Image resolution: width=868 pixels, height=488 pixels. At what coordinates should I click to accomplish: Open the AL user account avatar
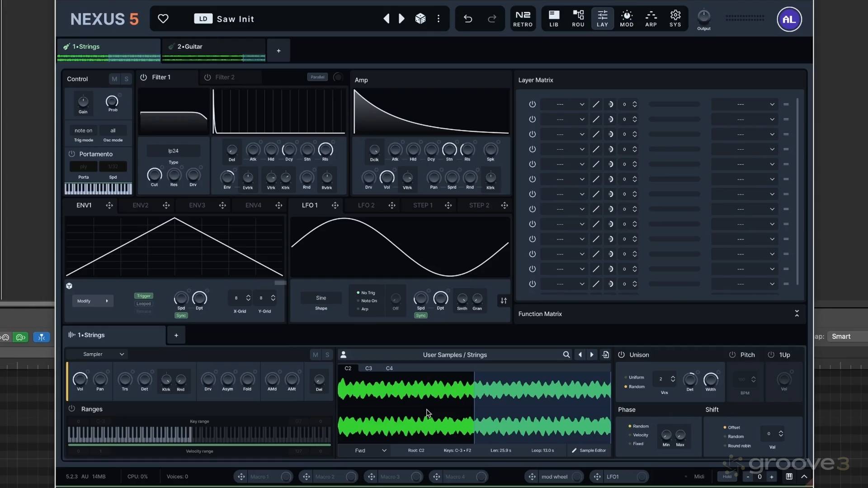789,19
